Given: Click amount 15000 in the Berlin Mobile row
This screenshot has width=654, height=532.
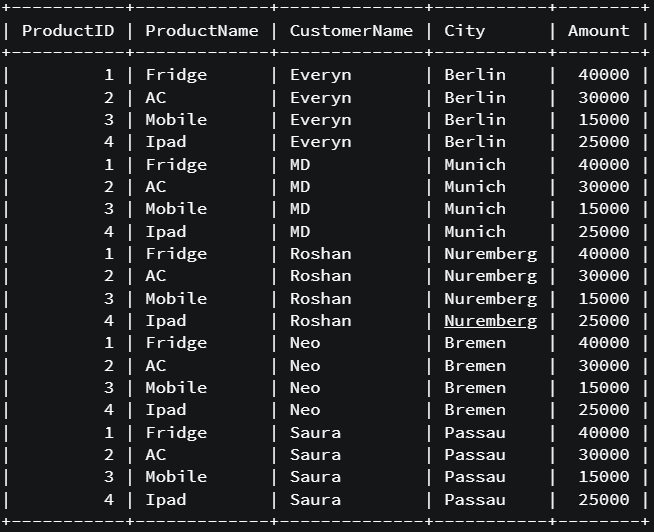Looking at the screenshot, I should (x=604, y=120).
